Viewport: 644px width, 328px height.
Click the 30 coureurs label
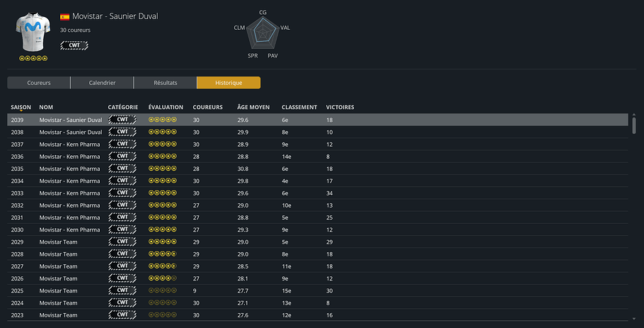pyautogui.click(x=75, y=30)
